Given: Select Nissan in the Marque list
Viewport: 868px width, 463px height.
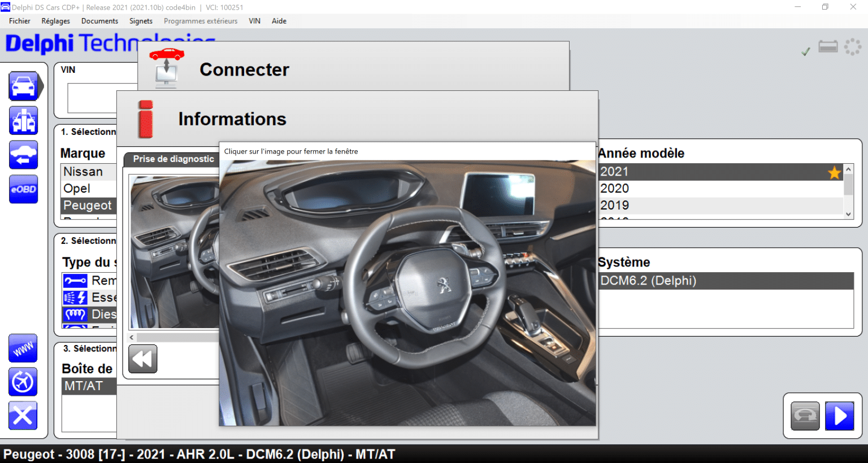Looking at the screenshot, I should click(83, 172).
